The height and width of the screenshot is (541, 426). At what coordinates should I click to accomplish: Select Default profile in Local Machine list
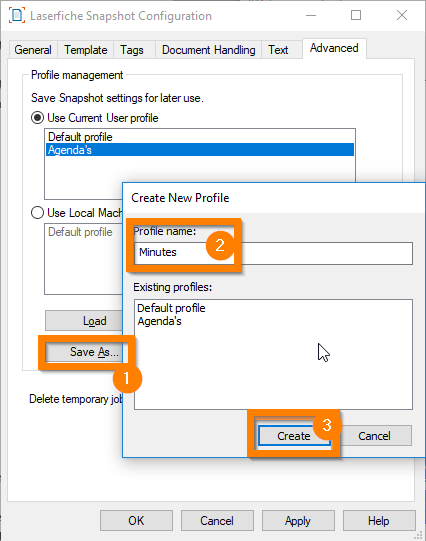[x=84, y=232]
